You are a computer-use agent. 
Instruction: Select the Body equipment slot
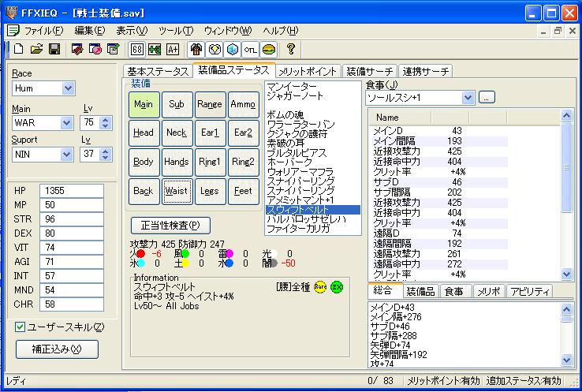click(x=144, y=162)
